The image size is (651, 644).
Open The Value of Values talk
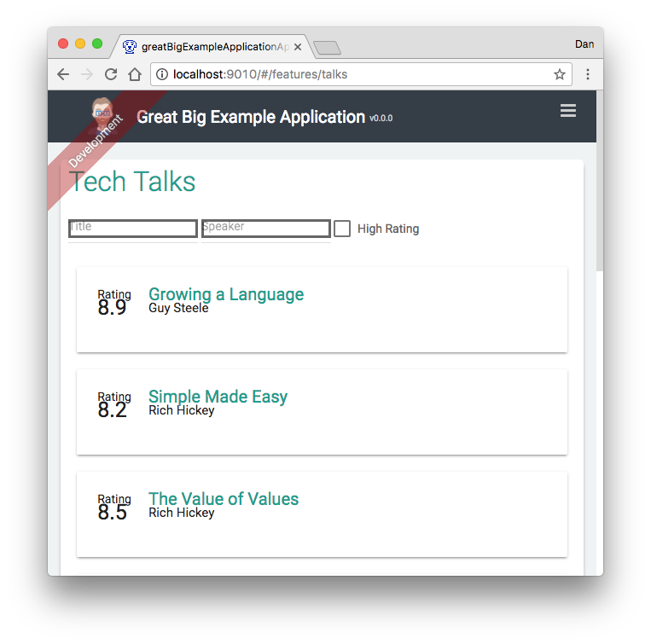click(224, 499)
